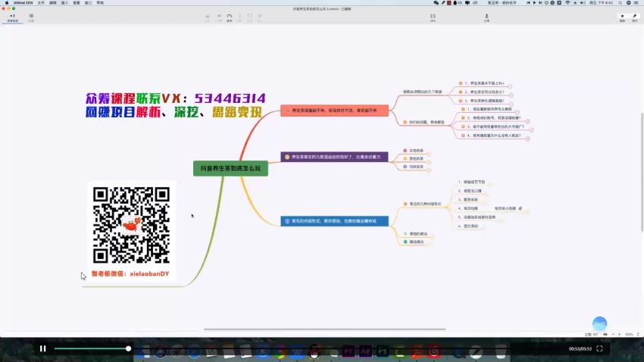Enter ZEN mode from the toolbar
644x362 pixels.
coord(433,17)
